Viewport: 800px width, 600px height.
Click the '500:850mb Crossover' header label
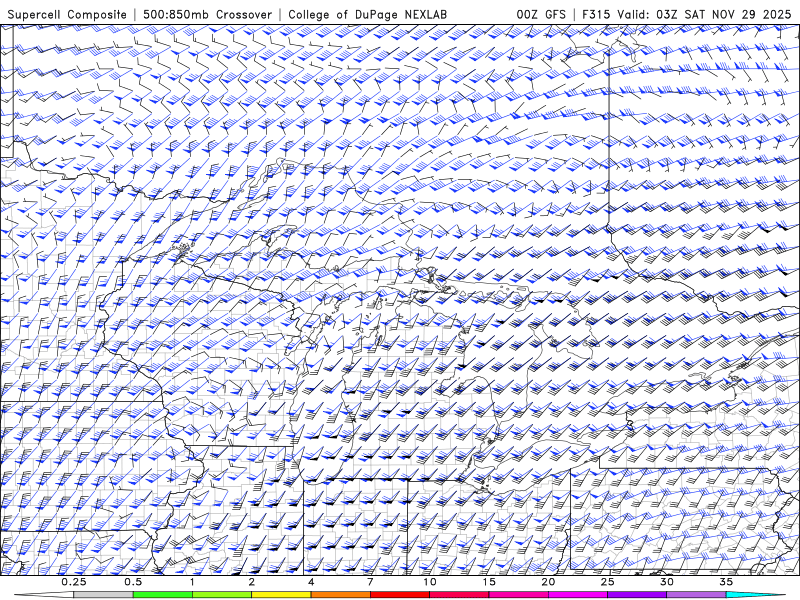click(x=207, y=14)
